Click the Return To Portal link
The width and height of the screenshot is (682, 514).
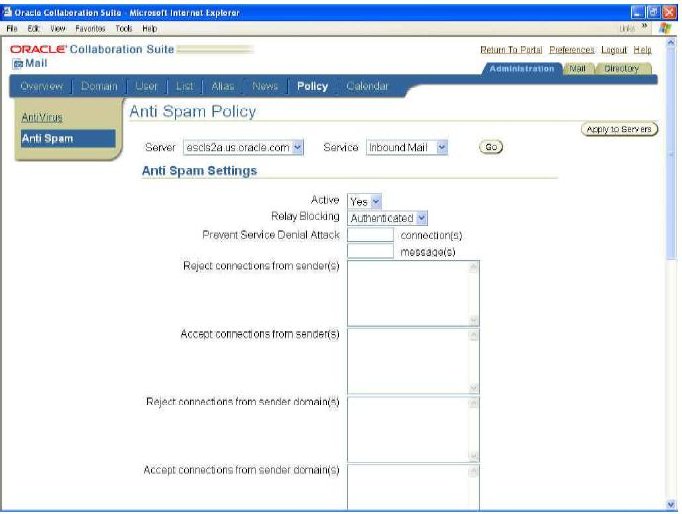[511, 50]
